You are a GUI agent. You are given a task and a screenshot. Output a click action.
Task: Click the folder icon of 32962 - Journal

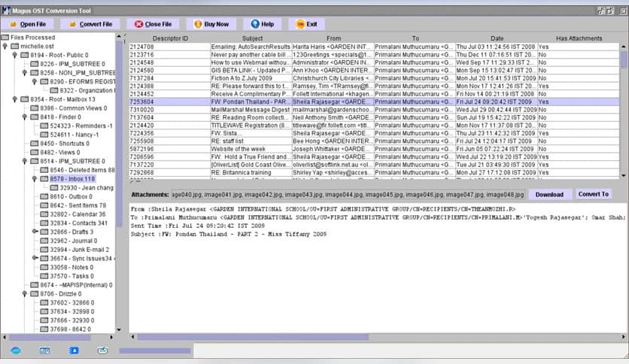click(44, 241)
